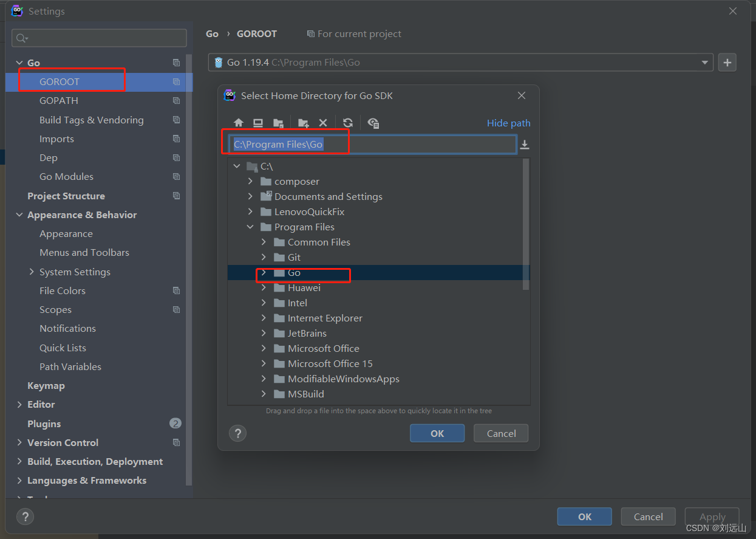Expand System Settings in sidebar
The height and width of the screenshot is (539, 756).
pos(32,272)
